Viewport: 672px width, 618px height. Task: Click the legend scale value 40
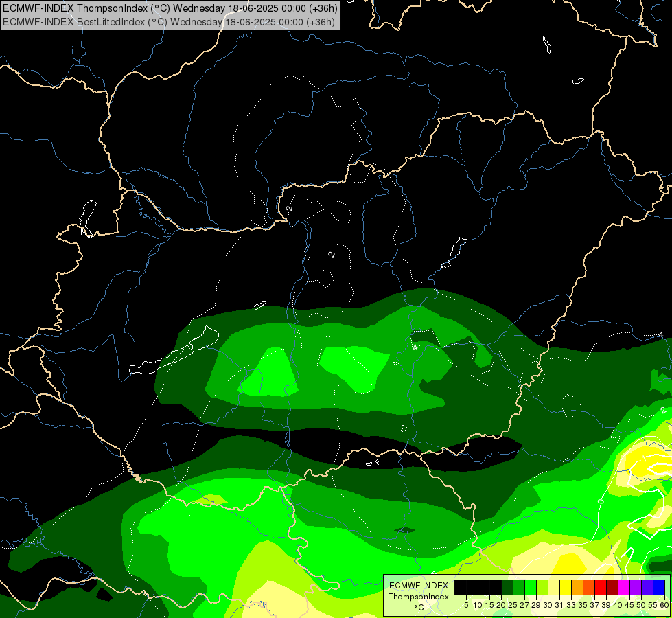pyautogui.click(x=618, y=605)
